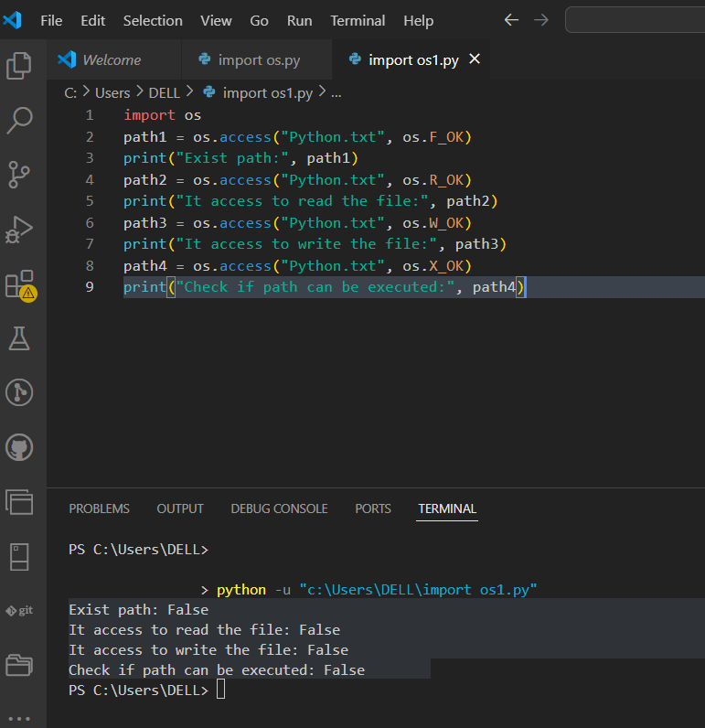Click line number 1 in the gutter

90,115
